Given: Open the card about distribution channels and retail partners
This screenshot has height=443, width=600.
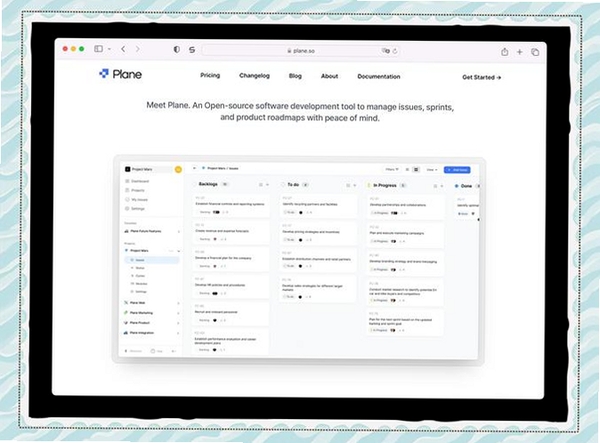Looking at the screenshot, I should click(318, 260).
